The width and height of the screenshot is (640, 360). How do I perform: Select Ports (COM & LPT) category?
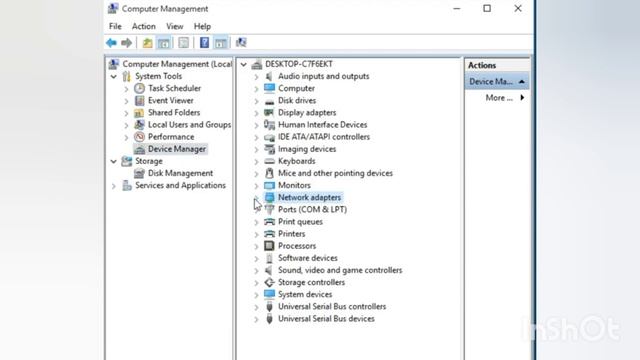(312, 209)
